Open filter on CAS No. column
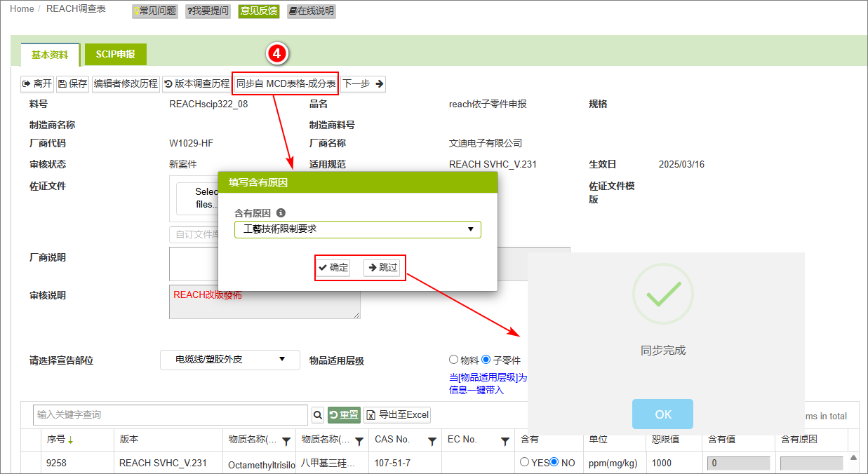This screenshot has width=868, height=474. [x=432, y=442]
